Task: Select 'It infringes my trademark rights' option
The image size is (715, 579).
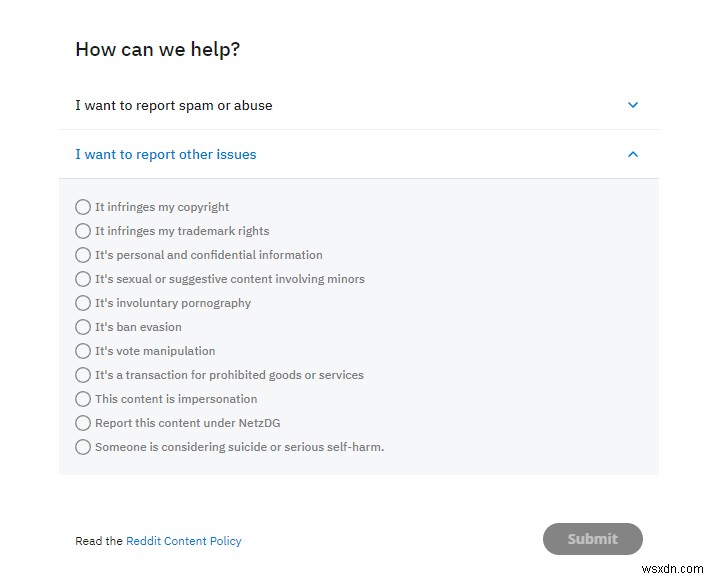Action: [83, 231]
